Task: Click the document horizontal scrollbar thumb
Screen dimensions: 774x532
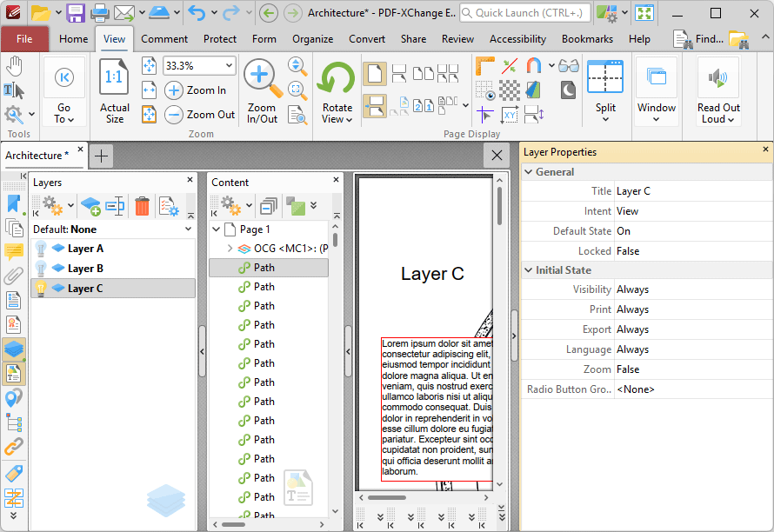Action: click(x=387, y=497)
